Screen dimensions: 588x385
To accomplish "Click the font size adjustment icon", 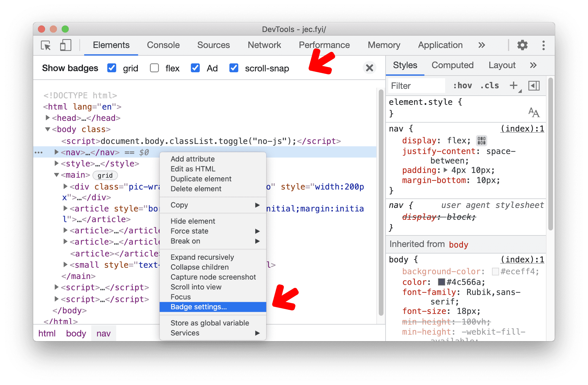I will click(x=534, y=113).
